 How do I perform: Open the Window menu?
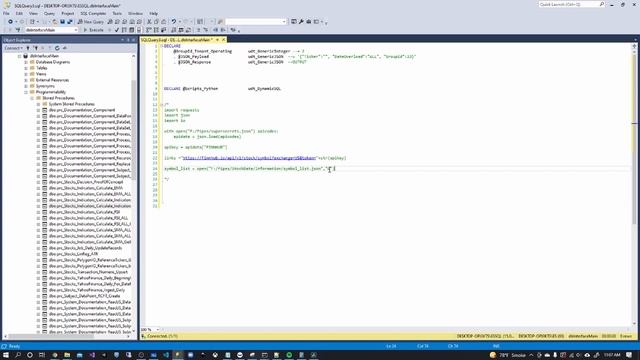click(136, 13)
